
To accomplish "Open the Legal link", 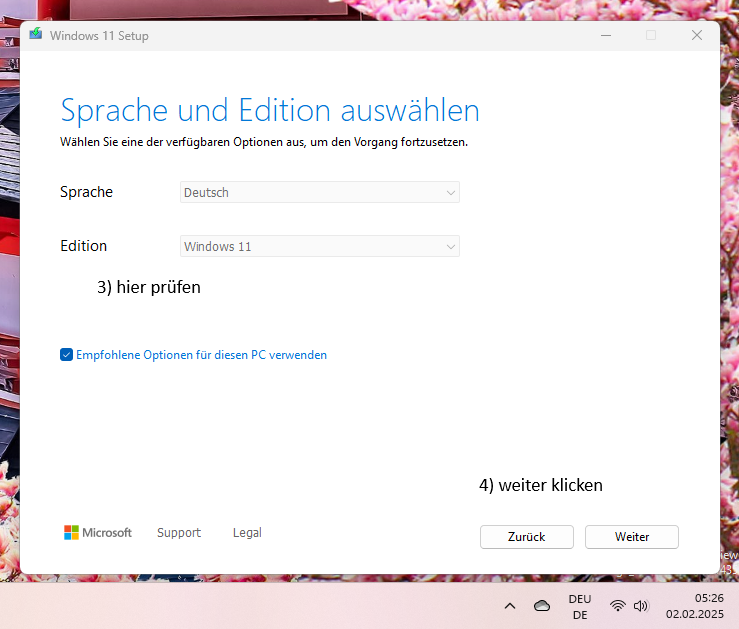I will pyautogui.click(x=247, y=532).
